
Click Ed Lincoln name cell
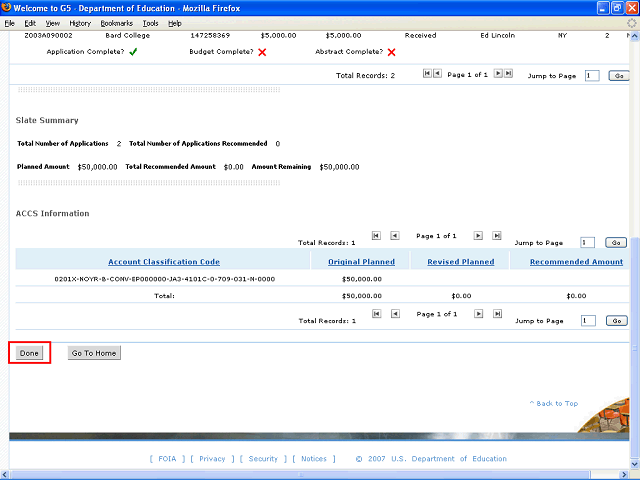coord(498,36)
